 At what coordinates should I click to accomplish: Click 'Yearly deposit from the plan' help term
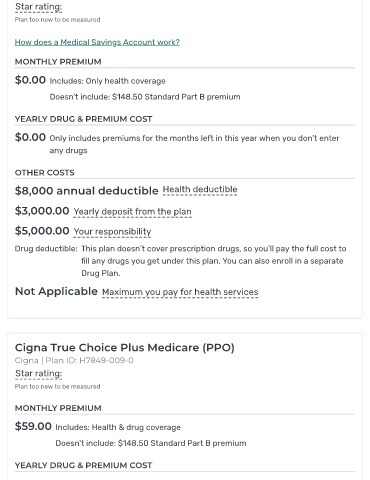coord(132,212)
